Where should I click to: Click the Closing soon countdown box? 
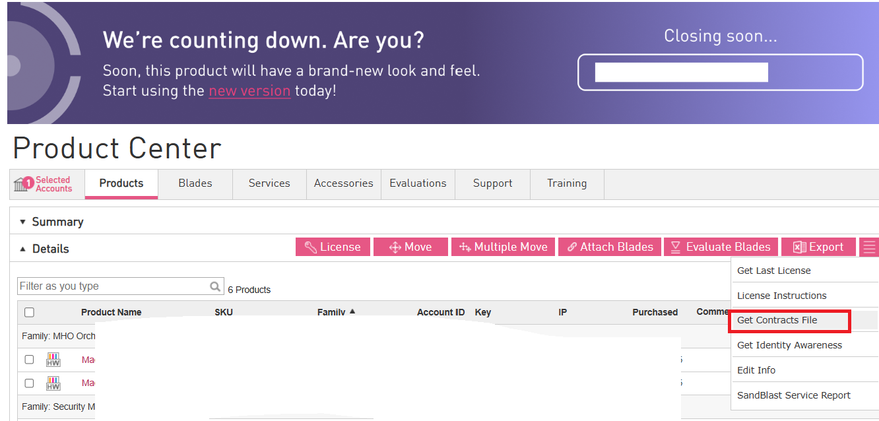pyautogui.click(x=720, y=72)
